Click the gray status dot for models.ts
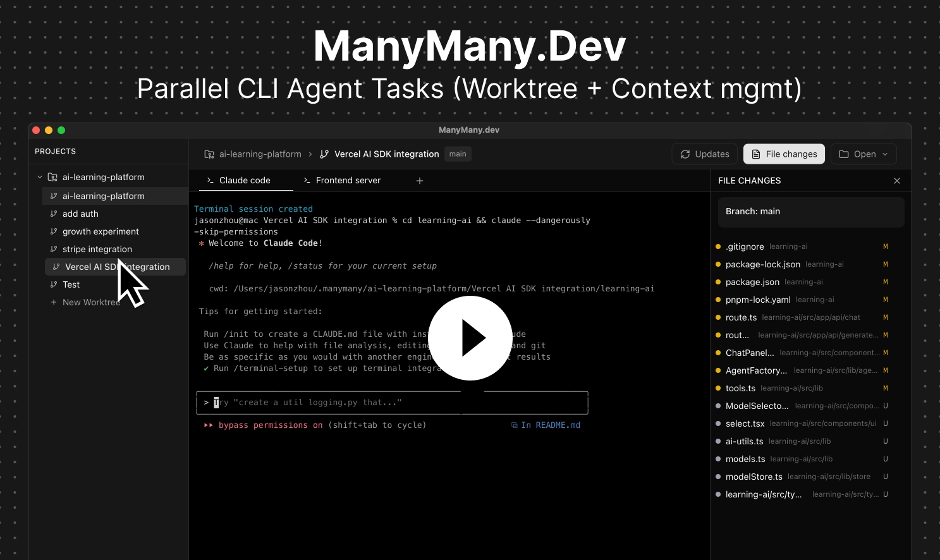Viewport: 940px width, 560px height. pos(718,459)
